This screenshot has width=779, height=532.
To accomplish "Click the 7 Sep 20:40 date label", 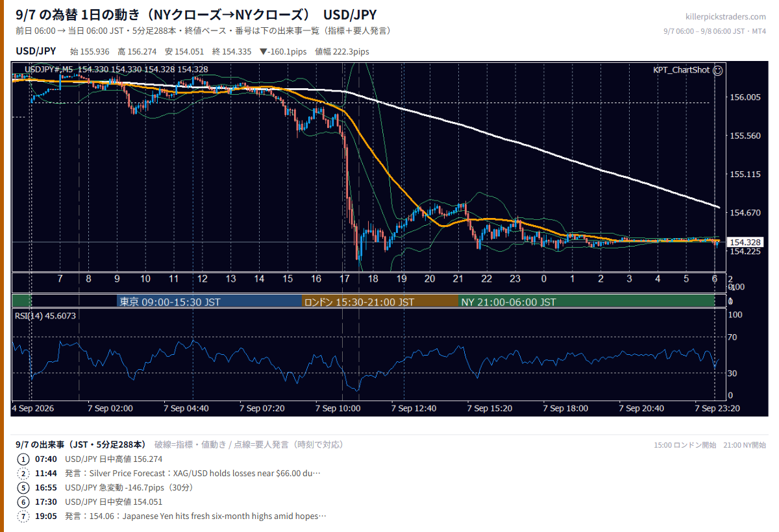I will [x=641, y=408].
